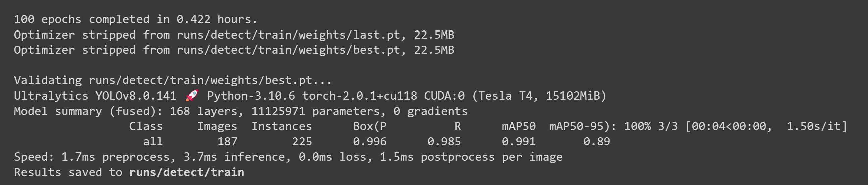Click the bold runs/detect/train results path
Screen dimensions: 868x185
(x=187, y=172)
